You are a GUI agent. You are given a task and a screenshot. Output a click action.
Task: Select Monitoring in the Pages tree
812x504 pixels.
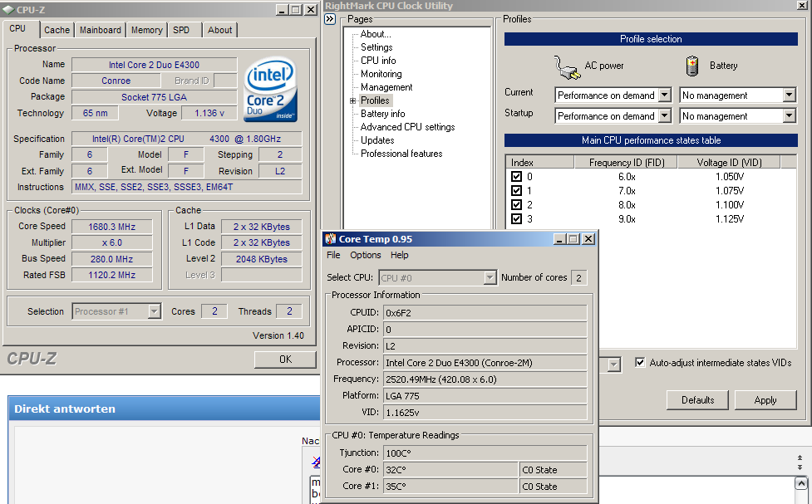[381, 74]
